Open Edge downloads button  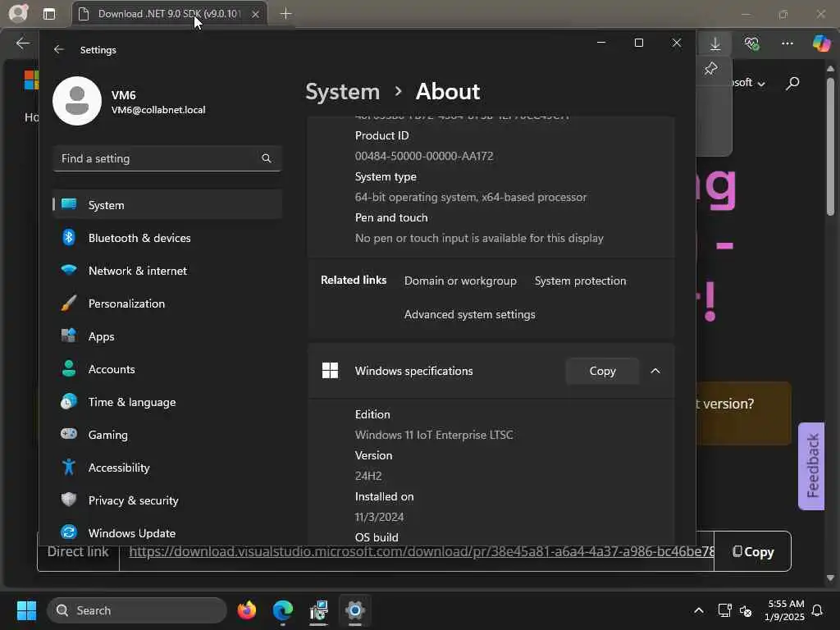(x=715, y=43)
